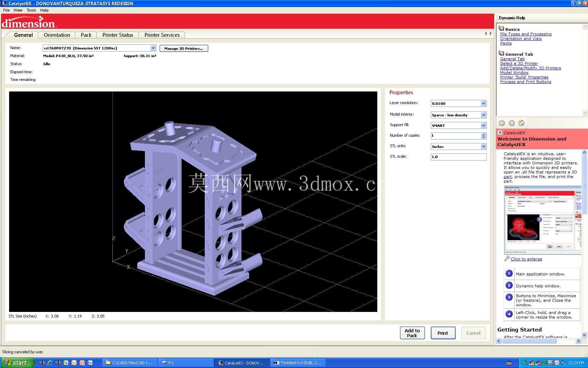588x368 pixels.
Task: Click the system clock showing 12:24 PM
Action: (576, 363)
